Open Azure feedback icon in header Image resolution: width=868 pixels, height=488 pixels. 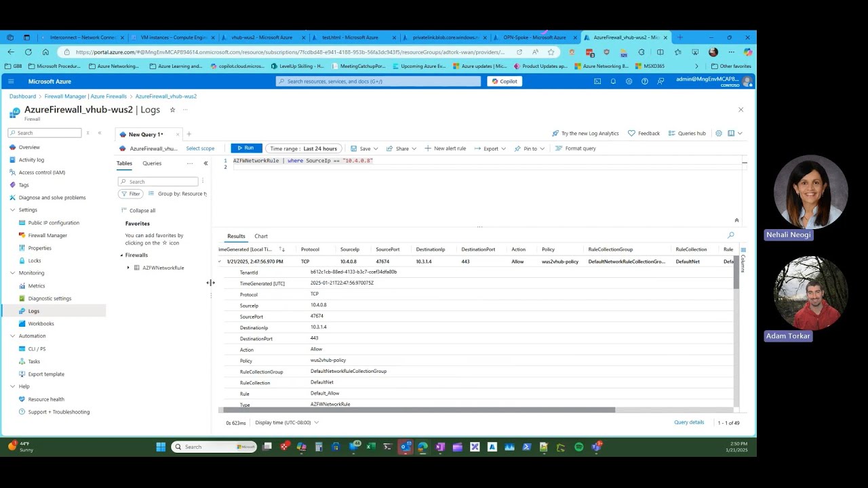[x=660, y=81]
